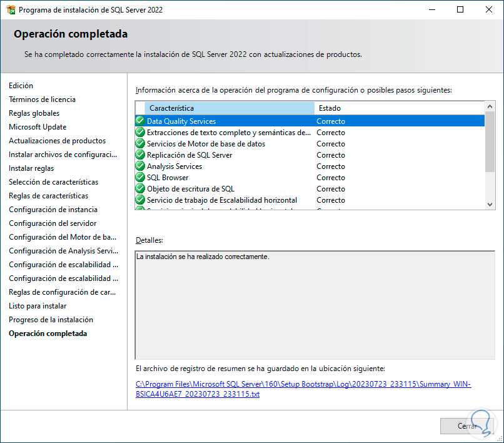The image size is (504, 443).
Task: Click the Configuración del Motor de ba... step
Action: [63, 237]
